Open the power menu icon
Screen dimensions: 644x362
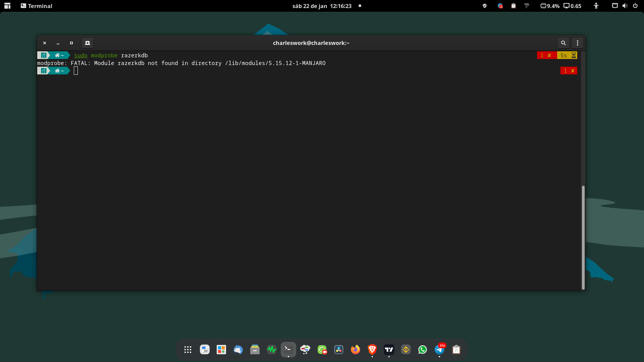(635, 6)
